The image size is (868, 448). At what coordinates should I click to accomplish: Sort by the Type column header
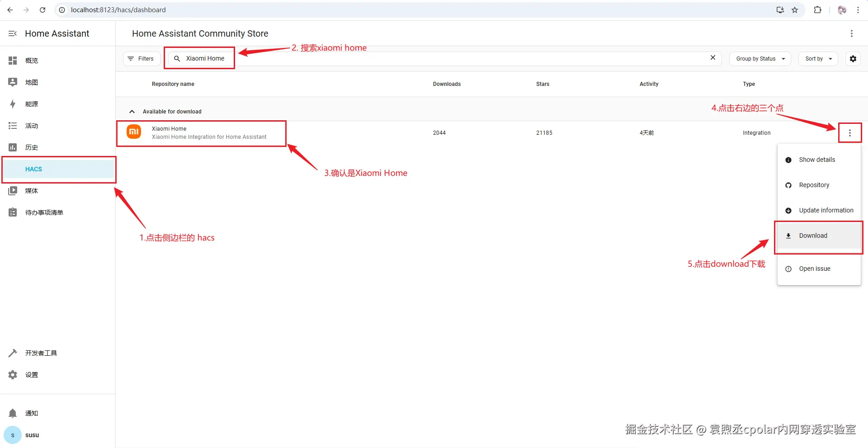pyautogui.click(x=749, y=84)
